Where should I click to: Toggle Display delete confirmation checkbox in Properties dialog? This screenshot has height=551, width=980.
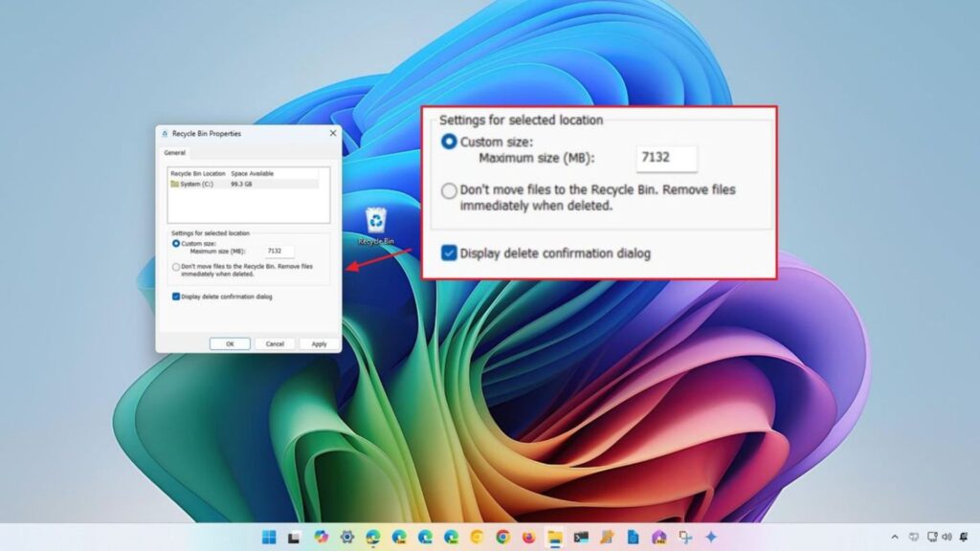[176, 297]
